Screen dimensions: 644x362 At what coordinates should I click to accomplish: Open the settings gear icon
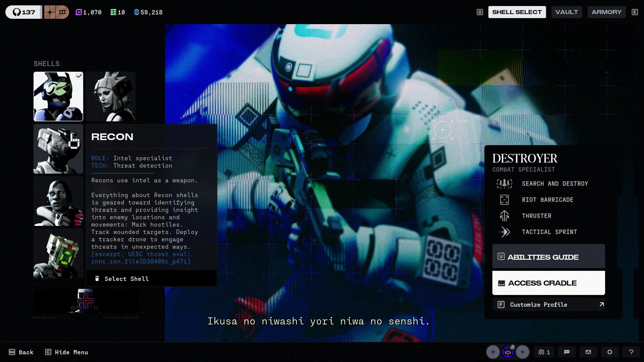[610, 352]
